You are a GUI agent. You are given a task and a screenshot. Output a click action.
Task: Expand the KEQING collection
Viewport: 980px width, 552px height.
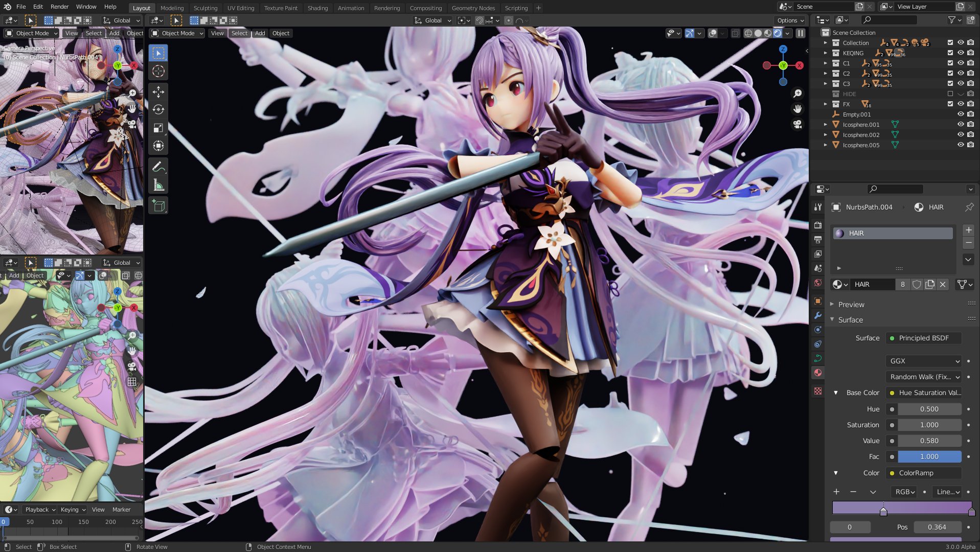pyautogui.click(x=826, y=53)
